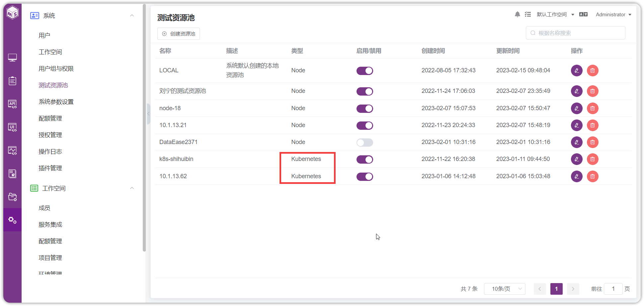644x306 pixels.
Task: Edit the DataEase2371 resource pool
Action: (x=577, y=142)
